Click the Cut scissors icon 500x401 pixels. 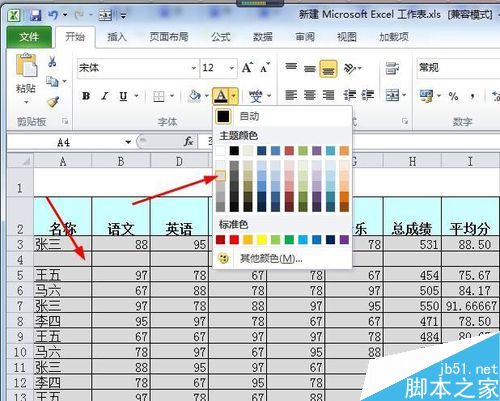point(52,62)
